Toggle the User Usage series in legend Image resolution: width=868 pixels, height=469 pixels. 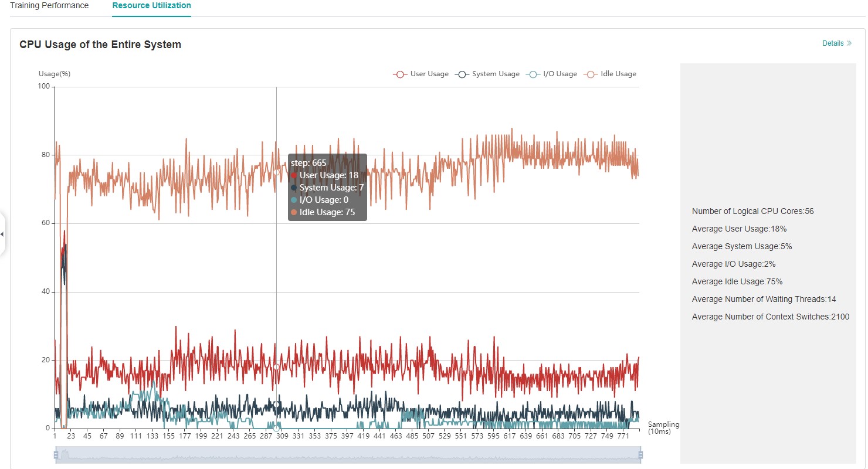(x=421, y=74)
